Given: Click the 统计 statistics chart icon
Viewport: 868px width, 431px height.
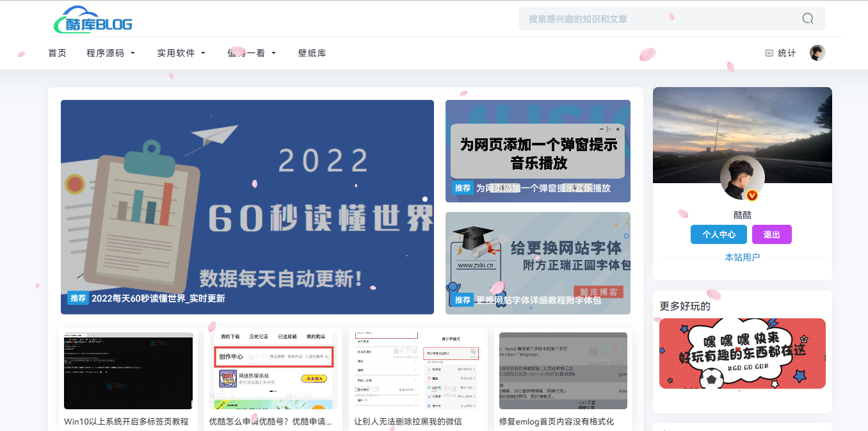Looking at the screenshot, I should click(x=769, y=53).
